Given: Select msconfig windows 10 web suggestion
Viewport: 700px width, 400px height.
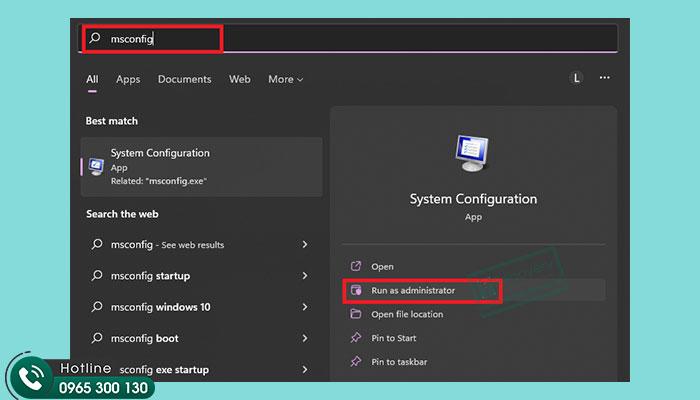Looking at the screenshot, I should point(202,307).
